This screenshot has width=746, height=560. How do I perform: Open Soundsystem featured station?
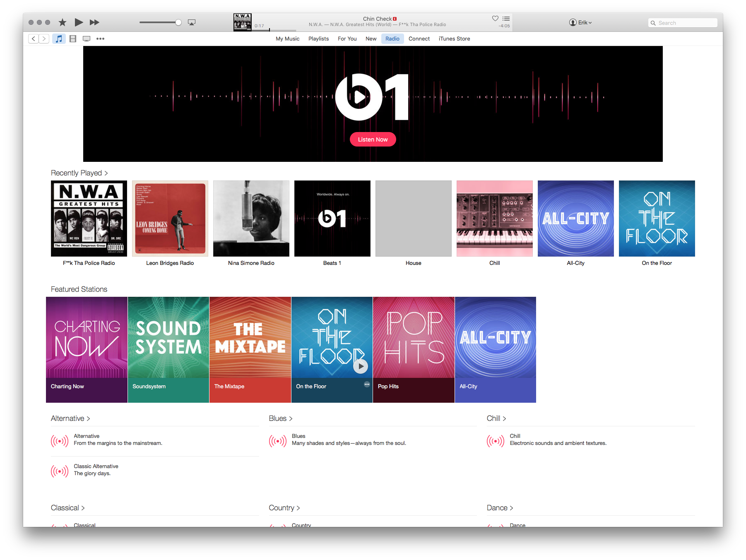pyautogui.click(x=168, y=350)
